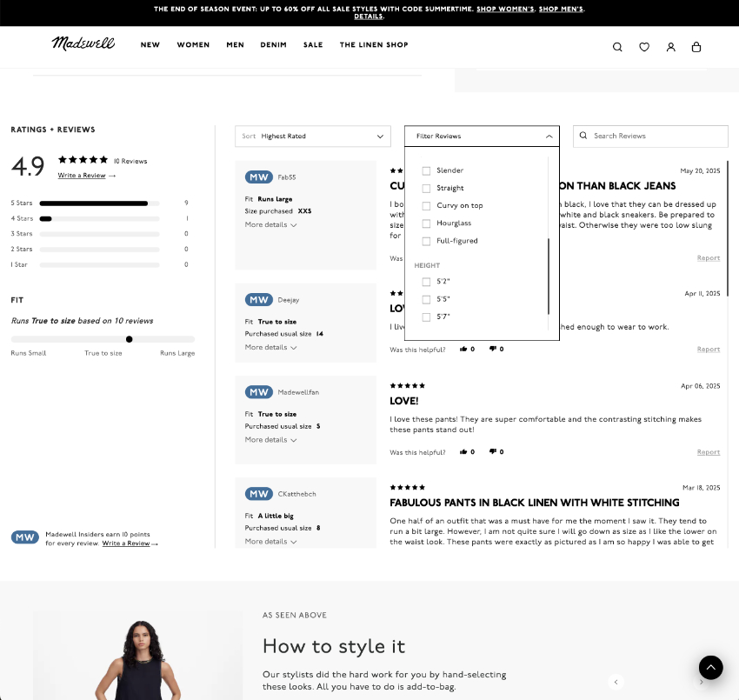Open the account profile icon
Viewport: 739px width, 700px height.
pyautogui.click(x=670, y=47)
